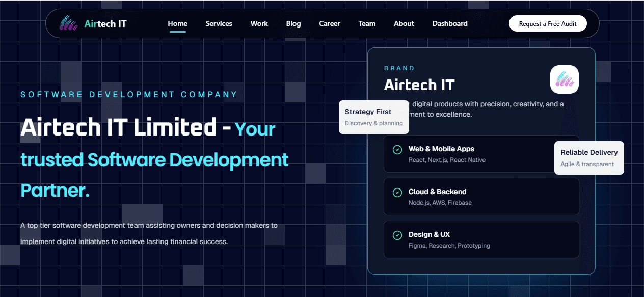This screenshot has width=644, height=297.
Task: Select the Strategy First floating card
Action: tap(374, 117)
